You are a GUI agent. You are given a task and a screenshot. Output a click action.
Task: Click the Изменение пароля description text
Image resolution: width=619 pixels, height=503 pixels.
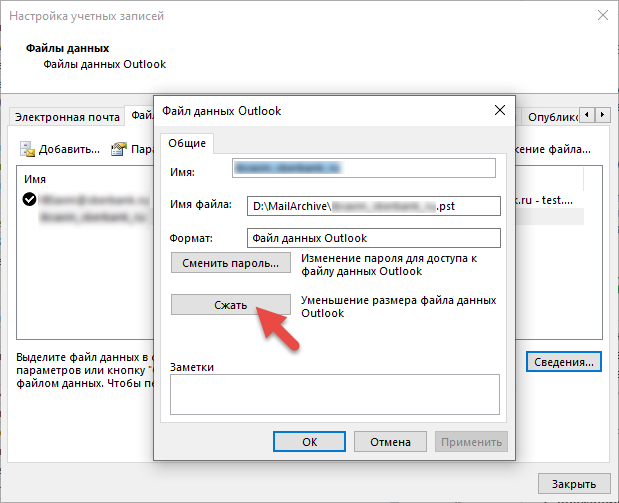(x=389, y=265)
